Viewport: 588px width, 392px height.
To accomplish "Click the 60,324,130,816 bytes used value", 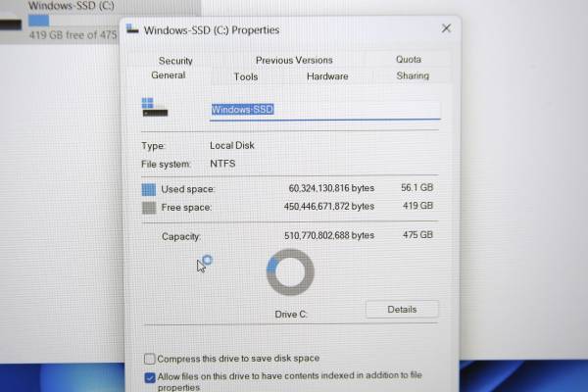I will 331,188.
